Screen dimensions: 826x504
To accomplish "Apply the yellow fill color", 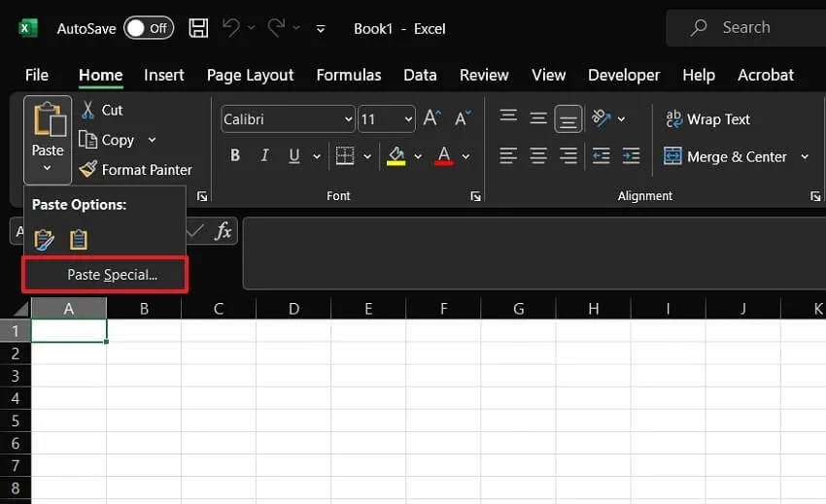I will tap(396, 156).
